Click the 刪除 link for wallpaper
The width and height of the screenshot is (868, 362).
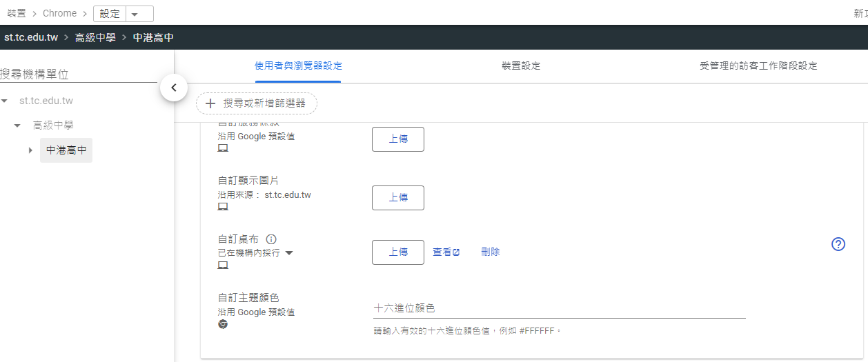pos(491,252)
